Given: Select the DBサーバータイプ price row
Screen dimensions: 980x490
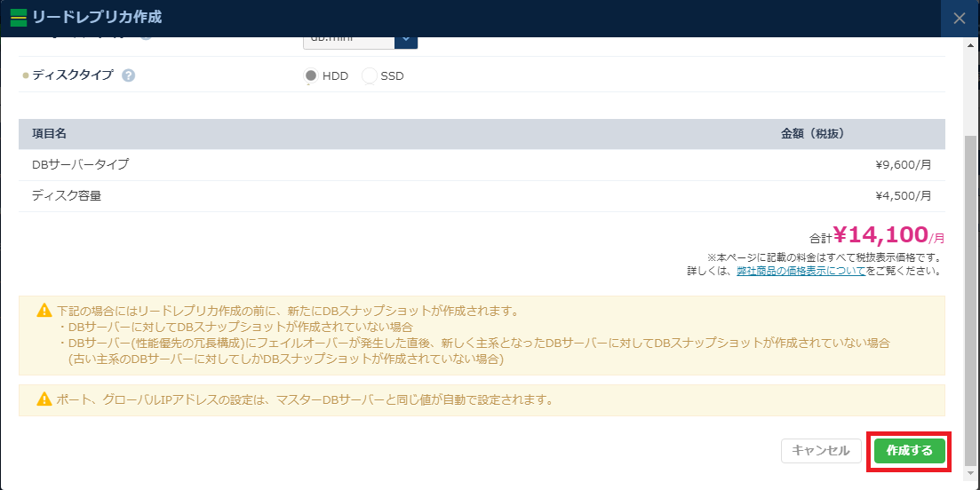Looking at the screenshot, I should click(x=481, y=164).
